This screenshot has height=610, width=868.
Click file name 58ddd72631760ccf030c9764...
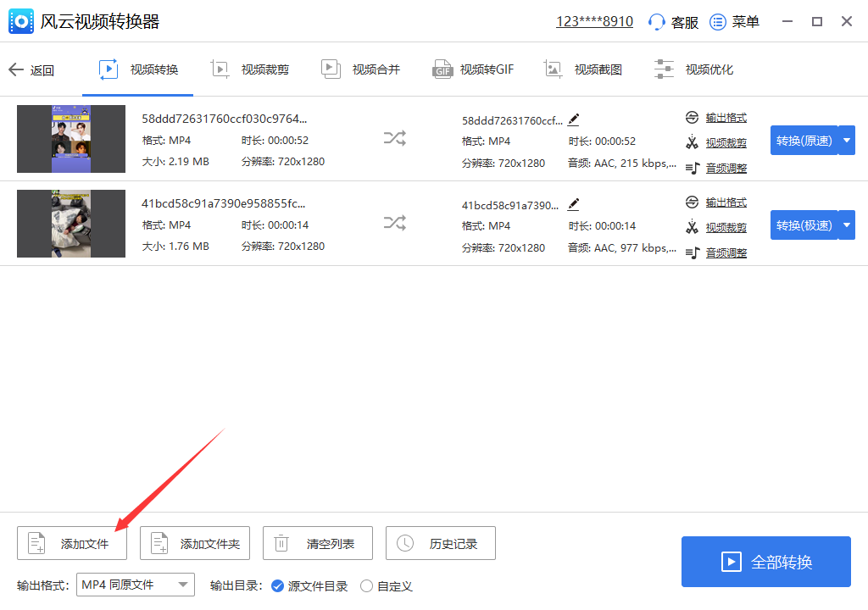(224, 119)
